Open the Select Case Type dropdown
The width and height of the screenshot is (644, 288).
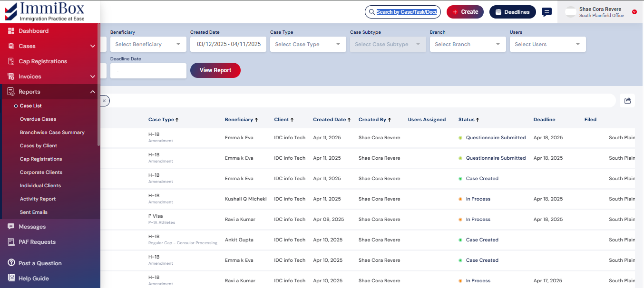[308, 44]
